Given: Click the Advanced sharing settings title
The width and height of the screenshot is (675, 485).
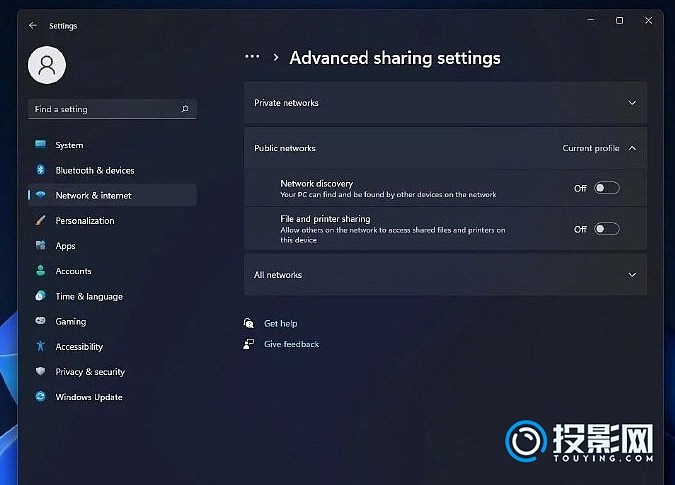Looking at the screenshot, I should (x=395, y=58).
